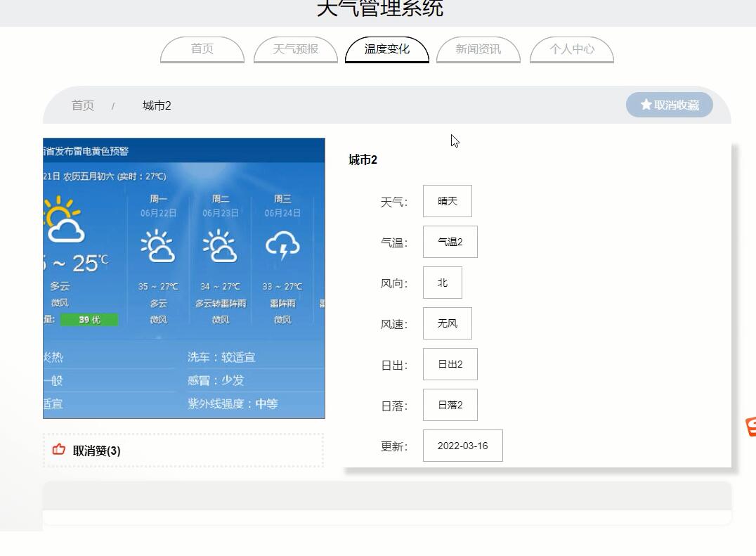
Task: Click the 晴天 weather field
Action: point(447,201)
